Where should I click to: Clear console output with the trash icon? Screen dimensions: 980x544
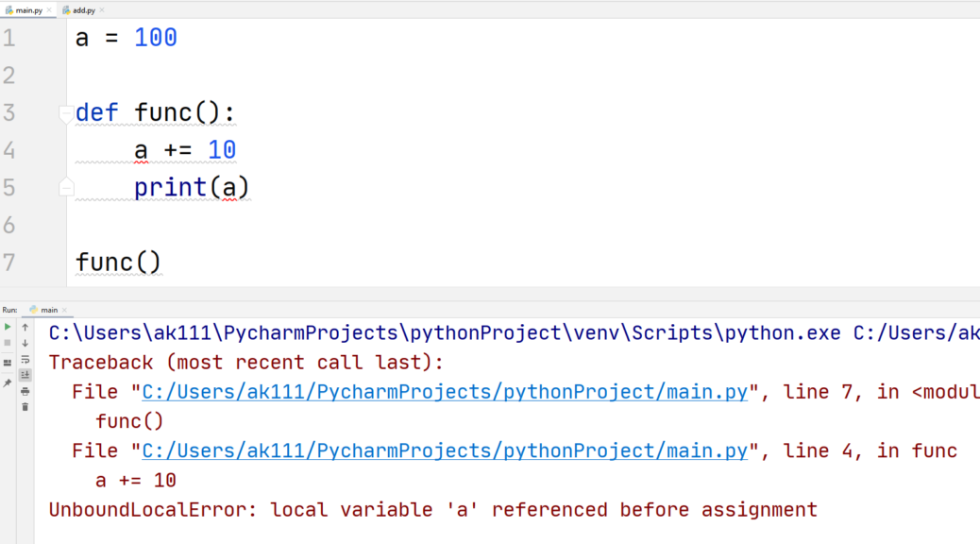(25, 407)
